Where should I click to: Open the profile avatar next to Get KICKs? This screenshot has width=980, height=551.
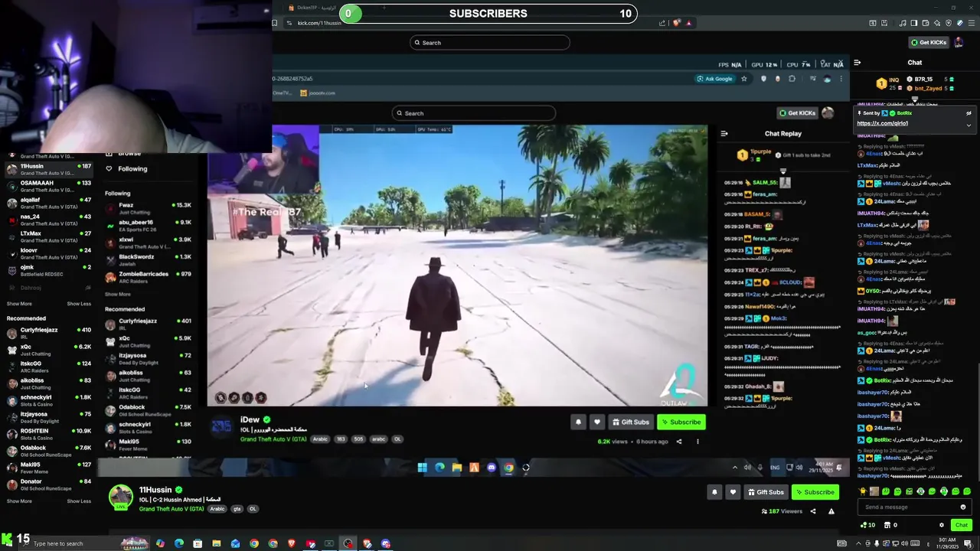click(959, 43)
